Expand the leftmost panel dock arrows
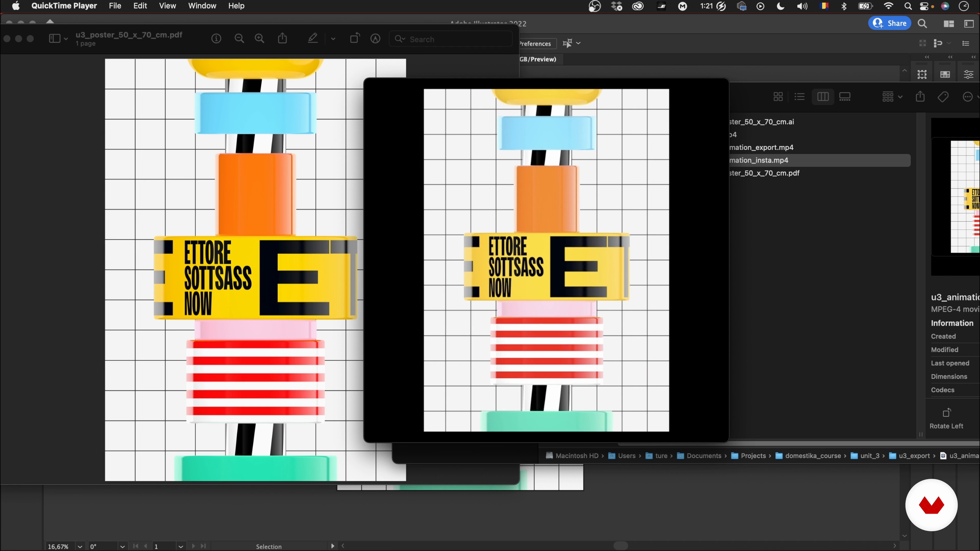This screenshot has width=980, height=551. click(x=927, y=57)
